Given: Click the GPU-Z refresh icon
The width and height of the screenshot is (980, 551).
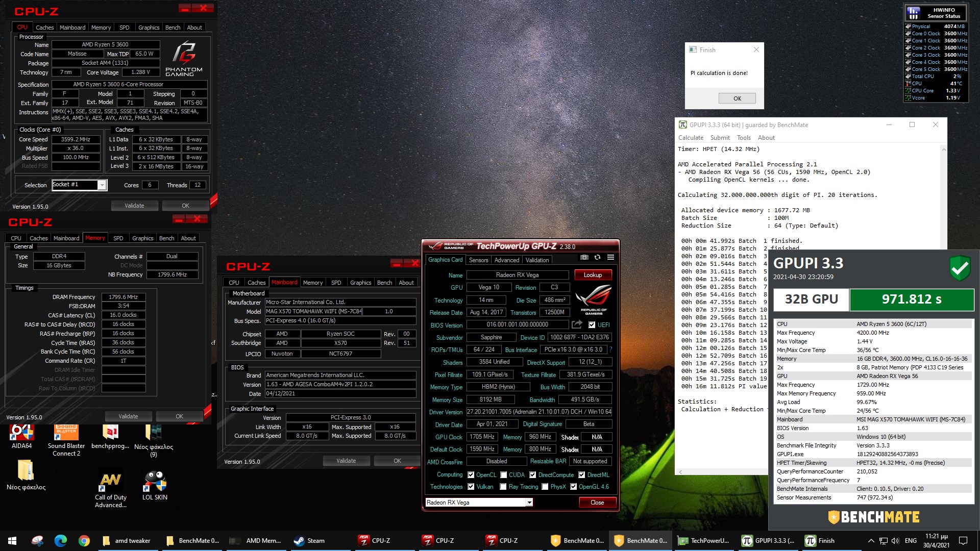Looking at the screenshot, I should [597, 257].
